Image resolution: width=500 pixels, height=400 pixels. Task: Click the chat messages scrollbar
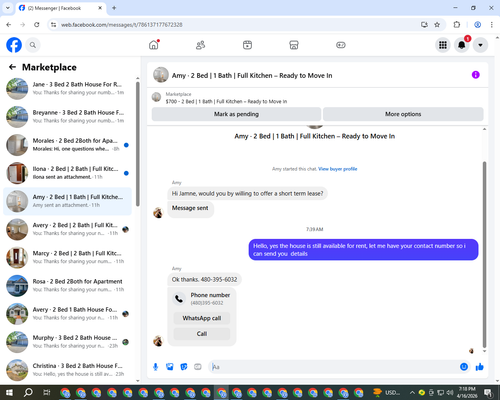[x=484, y=255]
